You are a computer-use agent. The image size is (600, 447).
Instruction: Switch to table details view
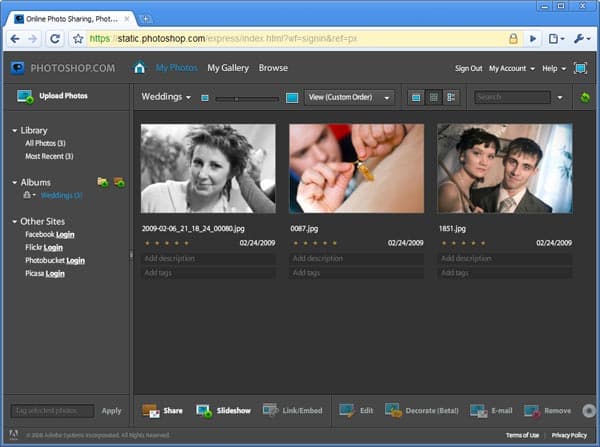click(451, 98)
